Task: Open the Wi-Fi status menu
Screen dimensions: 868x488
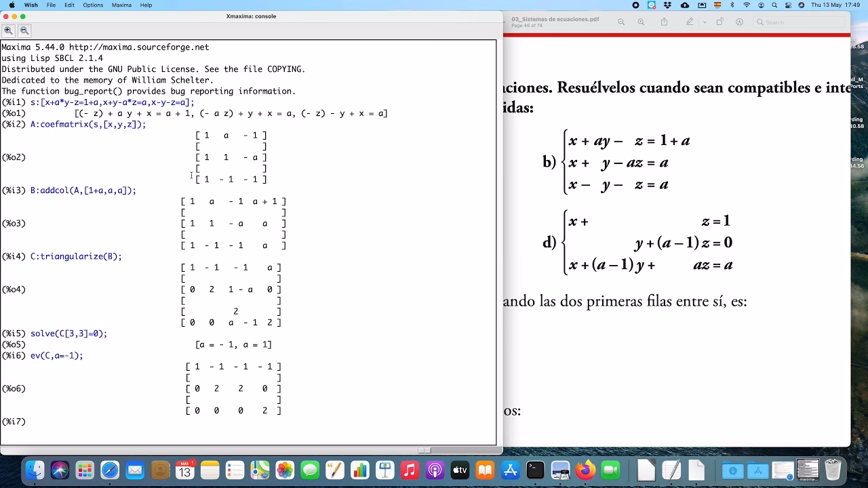Action: pos(747,5)
